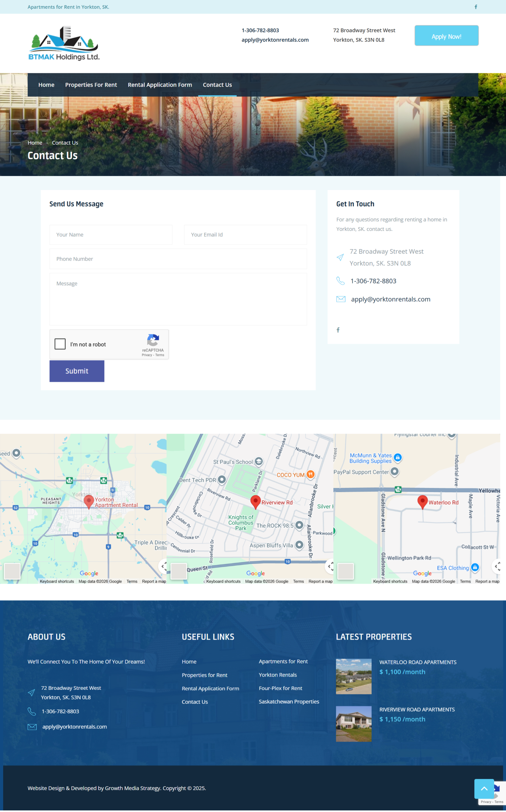Open Four-Plex for Rent footer link

point(280,688)
